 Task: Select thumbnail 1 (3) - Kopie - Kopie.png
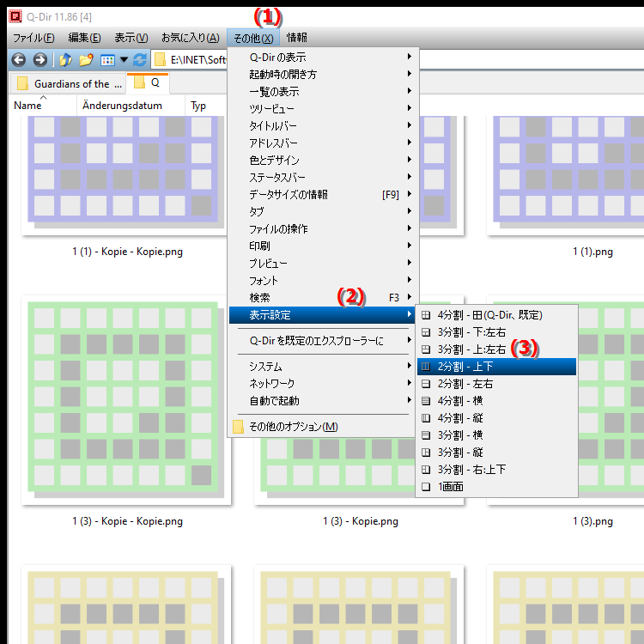[x=126, y=400]
